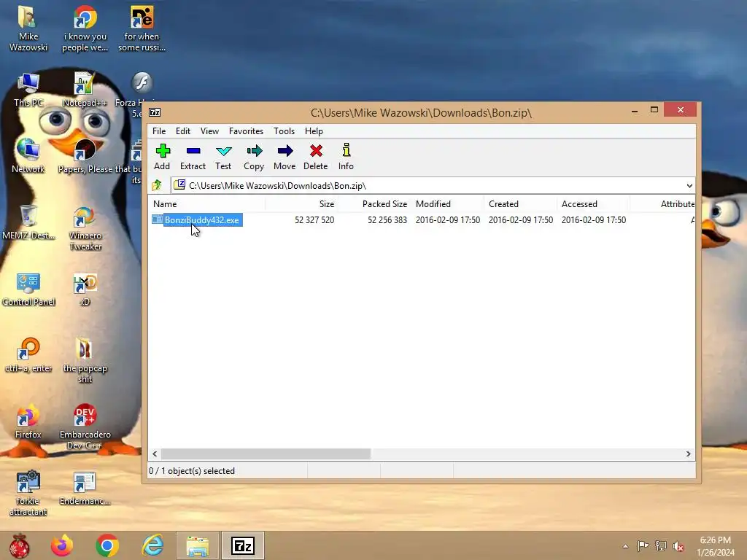
Task: Click the network tray icon
Action: pyautogui.click(x=661, y=546)
